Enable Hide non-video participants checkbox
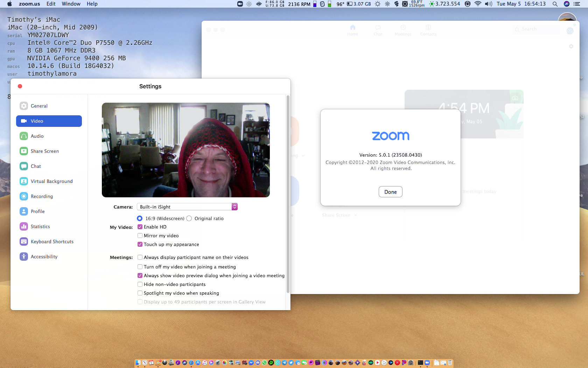The height and width of the screenshot is (368, 588). tap(140, 284)
